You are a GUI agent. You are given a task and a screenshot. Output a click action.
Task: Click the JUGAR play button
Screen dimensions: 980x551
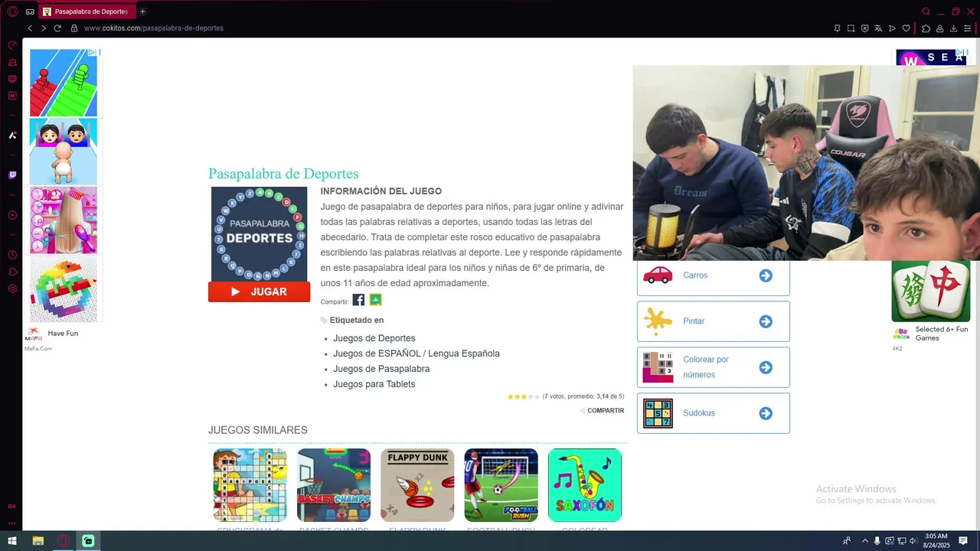(259, 292)
